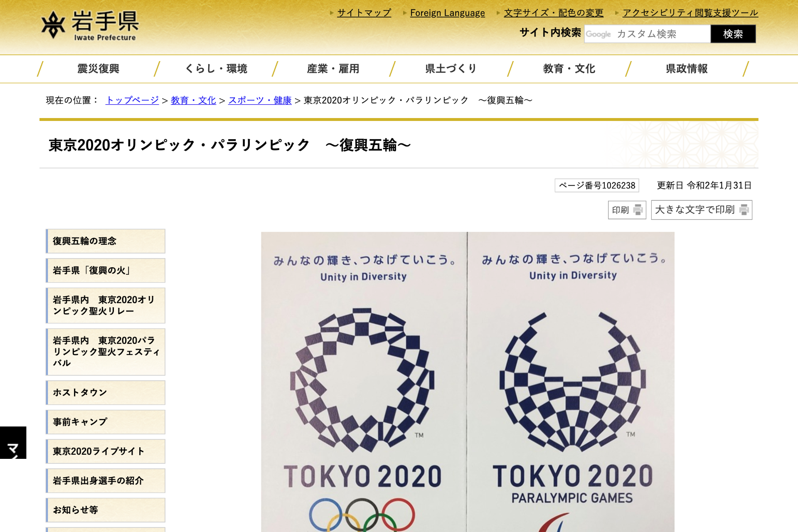Viewport: 798px width, 532px height.
Task: Click 更新日 令和2年1月31日 text
Action: (x=704, y=185)
